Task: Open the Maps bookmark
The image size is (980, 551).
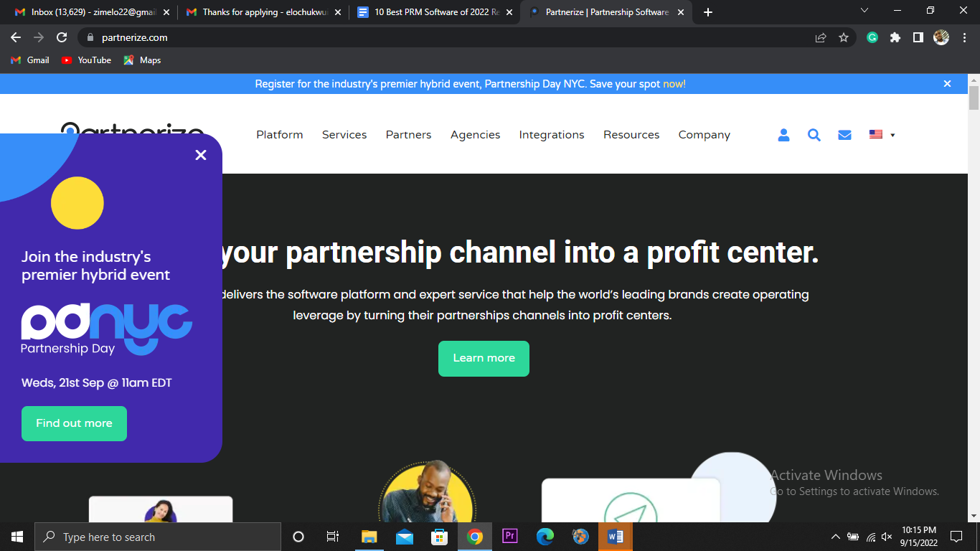Action: click(142, 60)
